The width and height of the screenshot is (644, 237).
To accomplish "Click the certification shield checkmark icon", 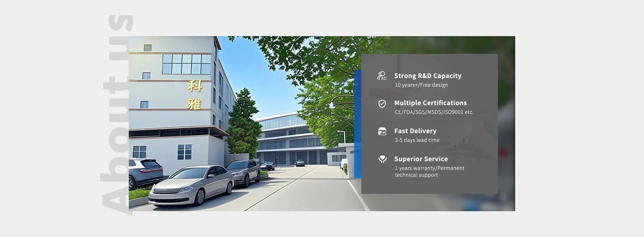I will [382, 104].
